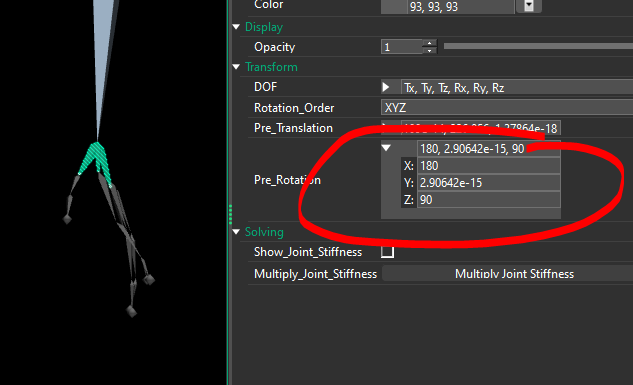Select the Multiply_Joint_Stiffness label
Screen dimensions: 633x385
pos(315,274)
